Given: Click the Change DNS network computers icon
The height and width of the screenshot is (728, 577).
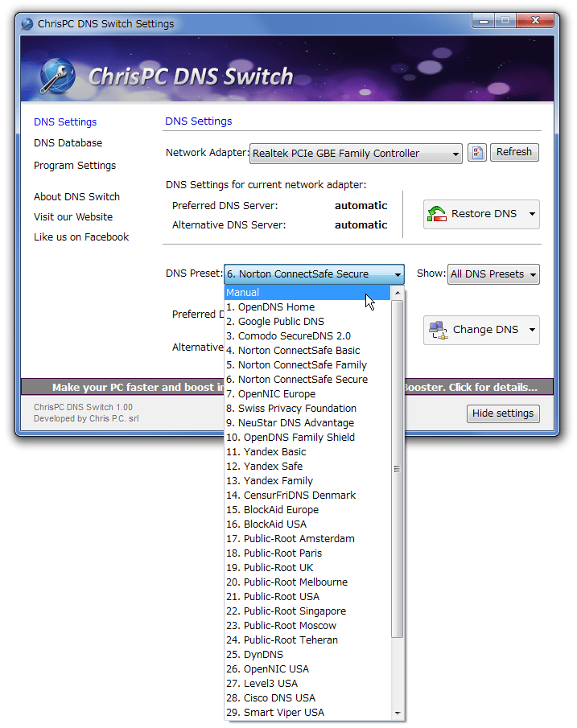Looking at the screenshot, I should [438, 330].
